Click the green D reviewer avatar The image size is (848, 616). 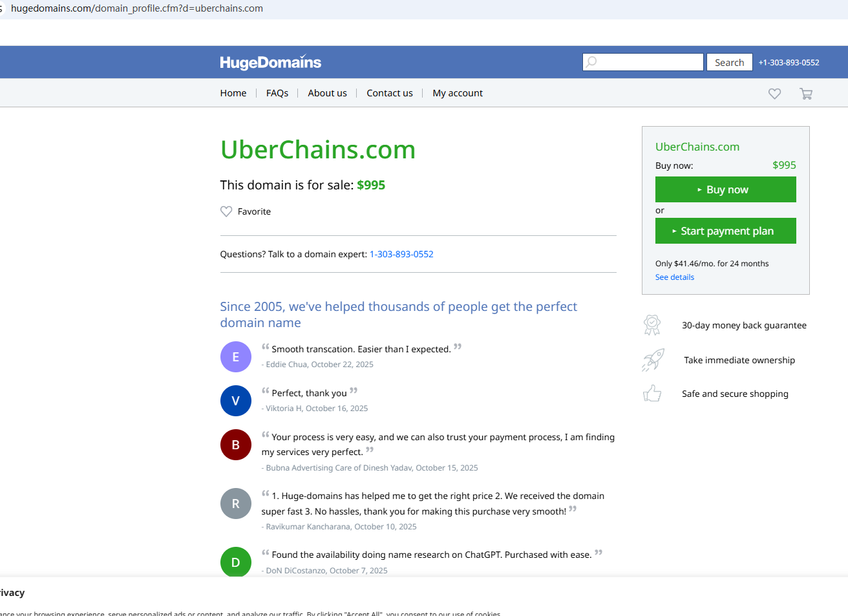pos(236,562)
